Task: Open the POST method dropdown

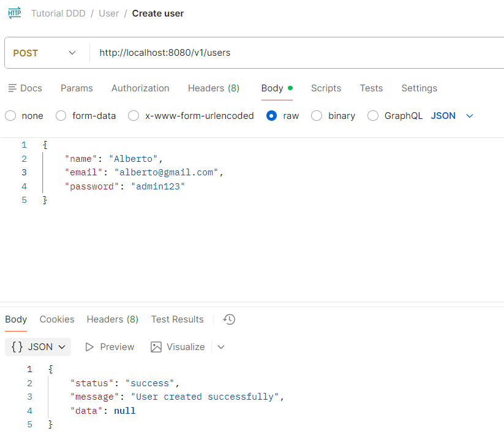Action: point(45,53)
